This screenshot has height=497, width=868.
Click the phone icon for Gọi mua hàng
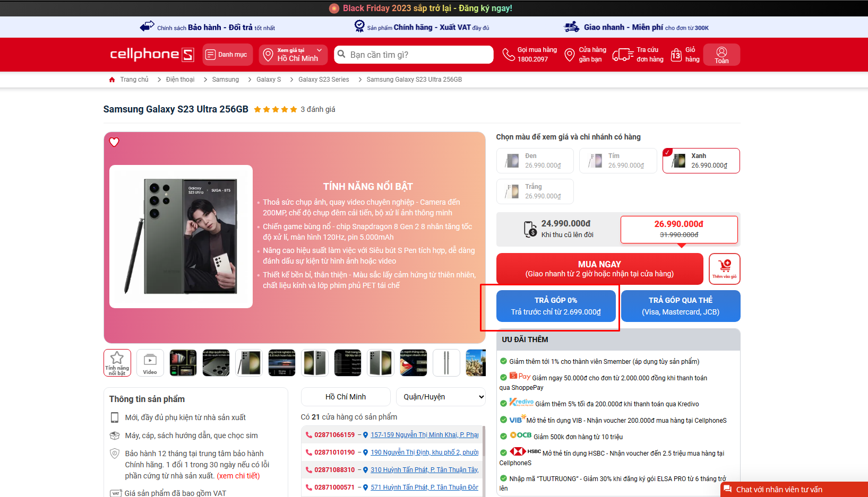click(x=509, y=55)
